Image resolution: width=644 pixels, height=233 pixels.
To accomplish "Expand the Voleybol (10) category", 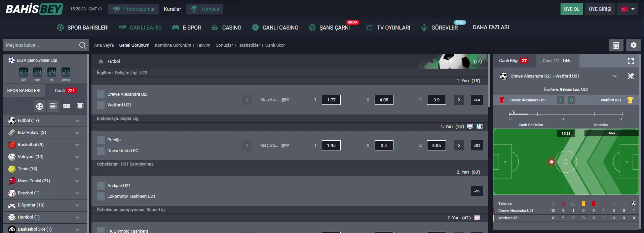I will (45, 157).
